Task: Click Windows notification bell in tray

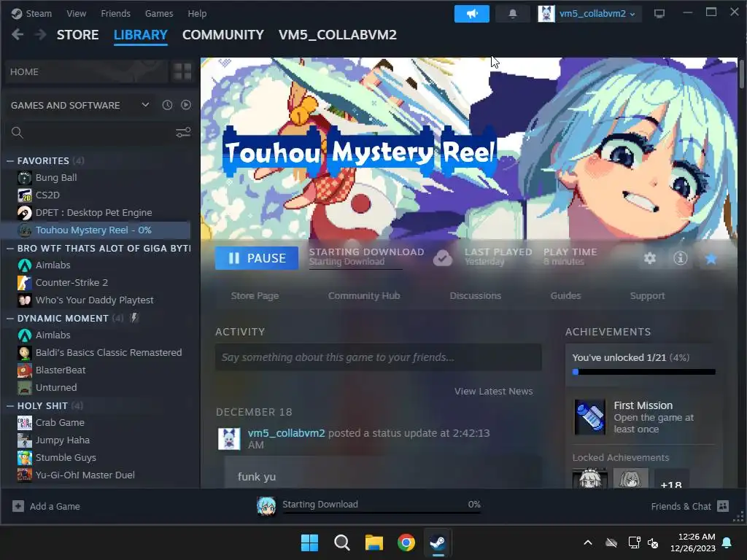Action: (x=727, y=542)
